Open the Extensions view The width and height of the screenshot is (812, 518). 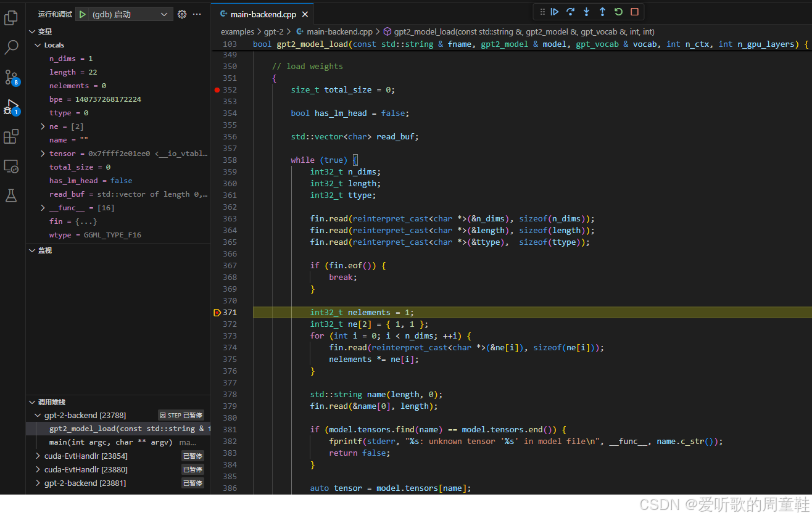pos(11,136)
